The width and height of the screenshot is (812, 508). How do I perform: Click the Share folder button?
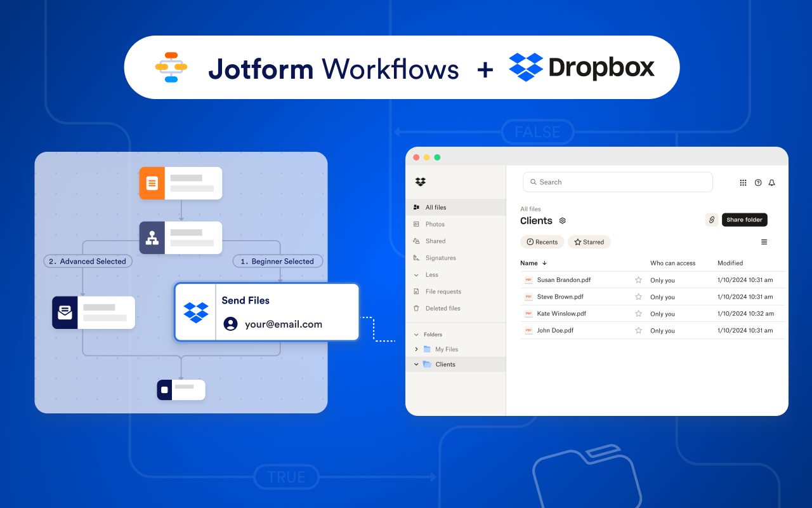point(745,220)
